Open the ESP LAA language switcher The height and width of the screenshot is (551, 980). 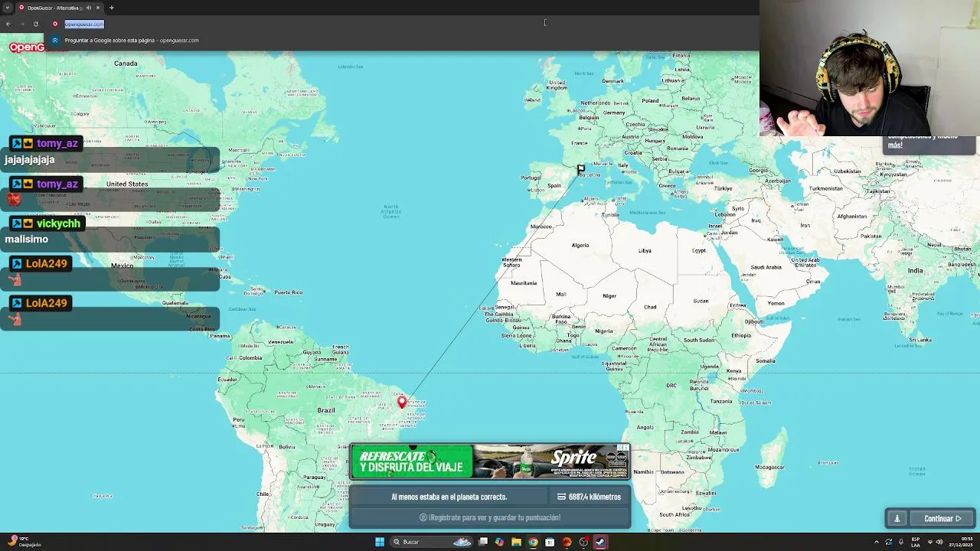pyautogui.click(x=916, y=542)
